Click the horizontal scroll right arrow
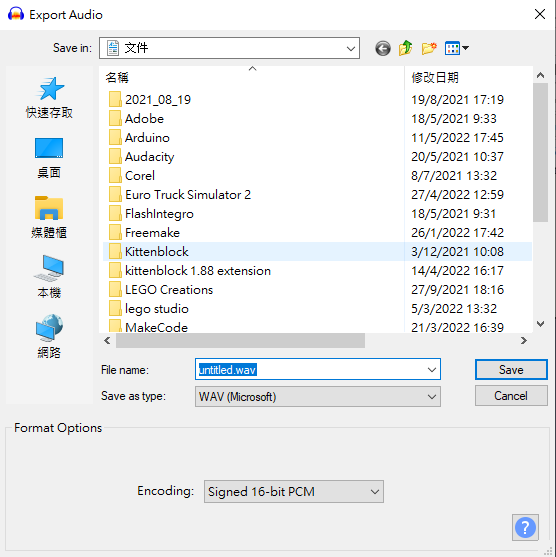The width and height of the screenshot is (556, 557). point(524,341)
